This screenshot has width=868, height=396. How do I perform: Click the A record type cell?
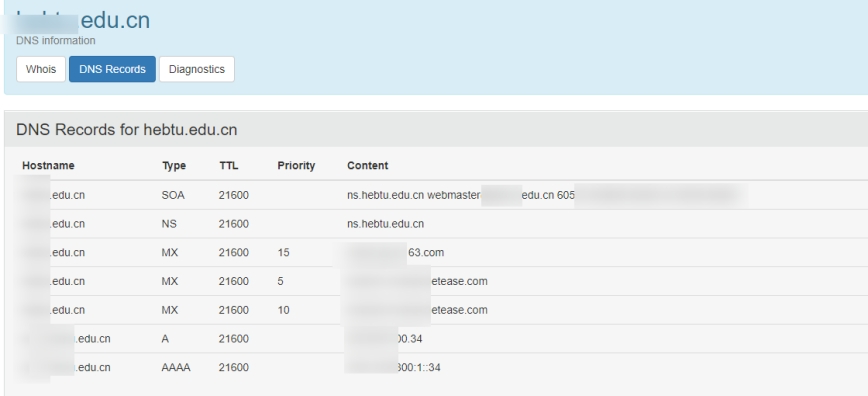165,339
